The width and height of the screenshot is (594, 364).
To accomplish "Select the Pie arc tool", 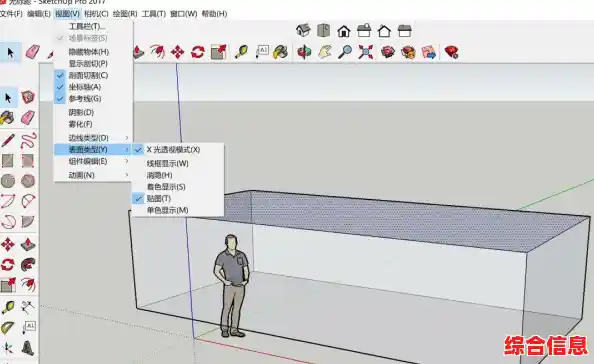I will 28,222.
